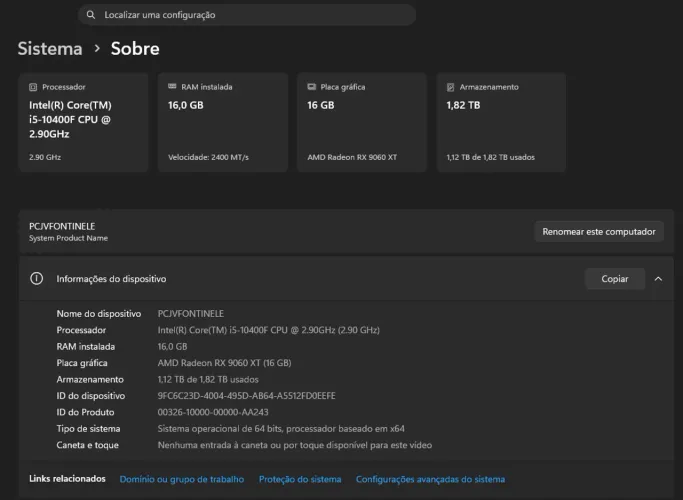Open 'Proteção do sistema' link
The height and width of the screenshot is (500, 683).
click(300, 479)
